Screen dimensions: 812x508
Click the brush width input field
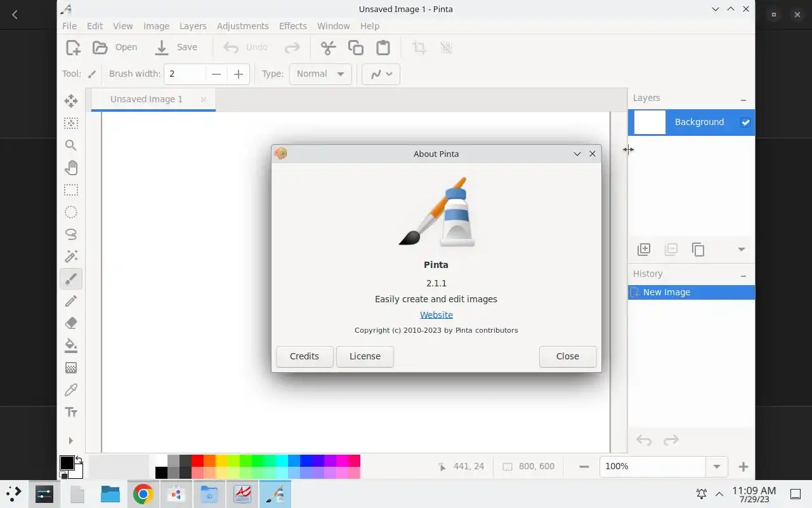click(185, 74)
